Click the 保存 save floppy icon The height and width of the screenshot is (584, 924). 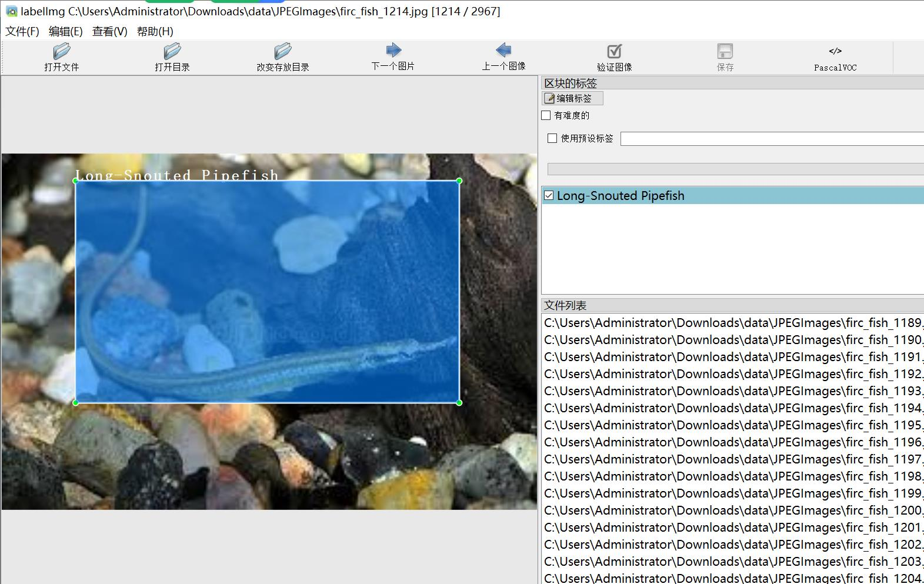pyautogui.click(x=725, y=51)
